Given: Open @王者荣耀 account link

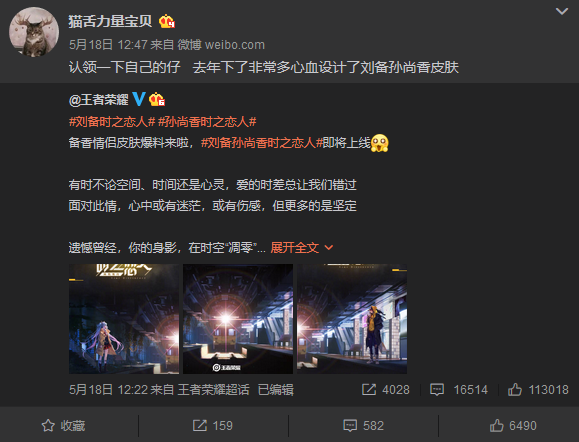Looking at the screenshot, I should click(99, 100).
